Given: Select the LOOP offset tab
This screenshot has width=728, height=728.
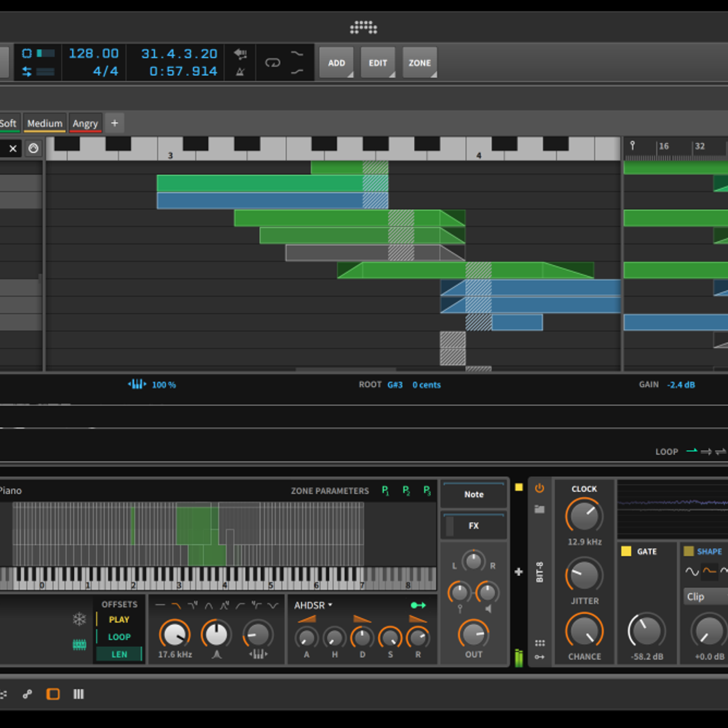Looking at the screenshot, I should (x=119, y=637).
